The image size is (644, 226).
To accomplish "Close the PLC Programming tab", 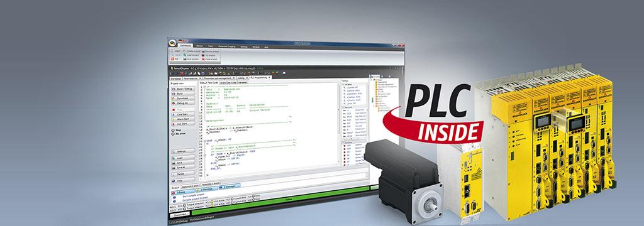I will coord(269,77).
